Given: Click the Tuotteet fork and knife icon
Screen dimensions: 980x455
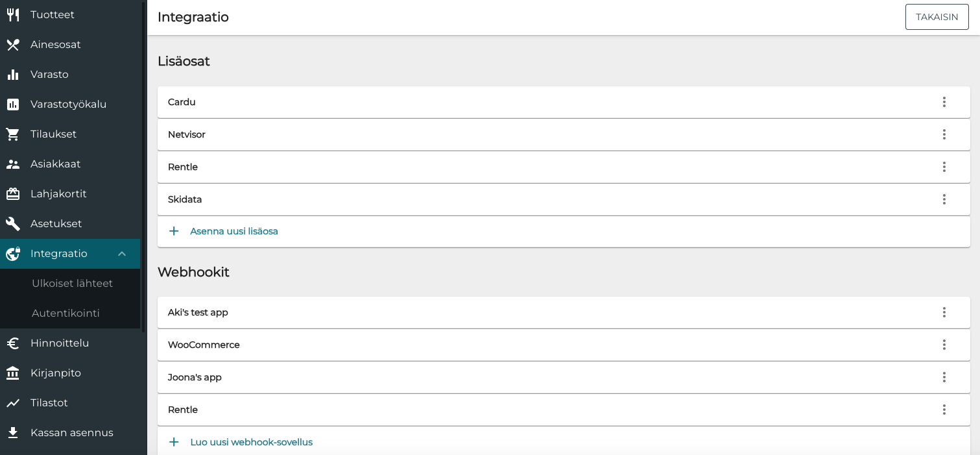Looking at the screenshot, I should [13, 15].
